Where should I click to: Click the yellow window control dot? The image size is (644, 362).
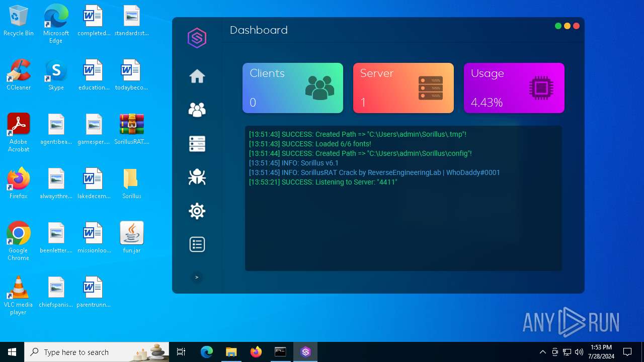tap(567, 26)
